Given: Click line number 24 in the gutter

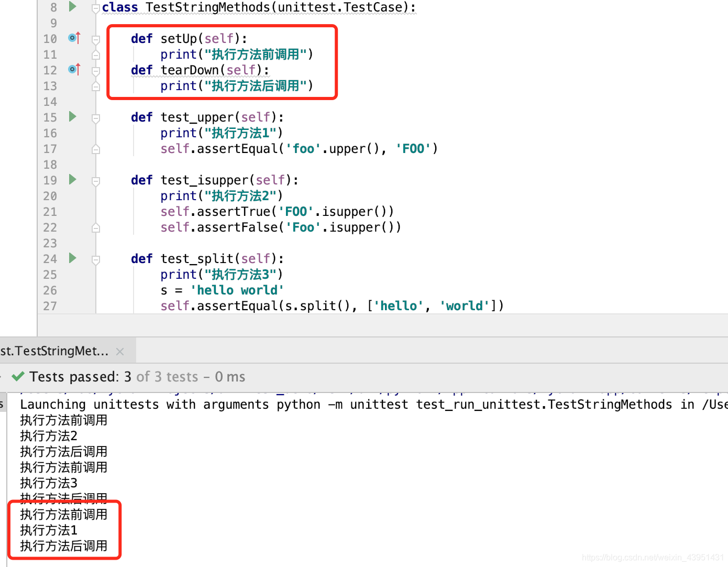Looking at the screenshot, I should 50,259.
